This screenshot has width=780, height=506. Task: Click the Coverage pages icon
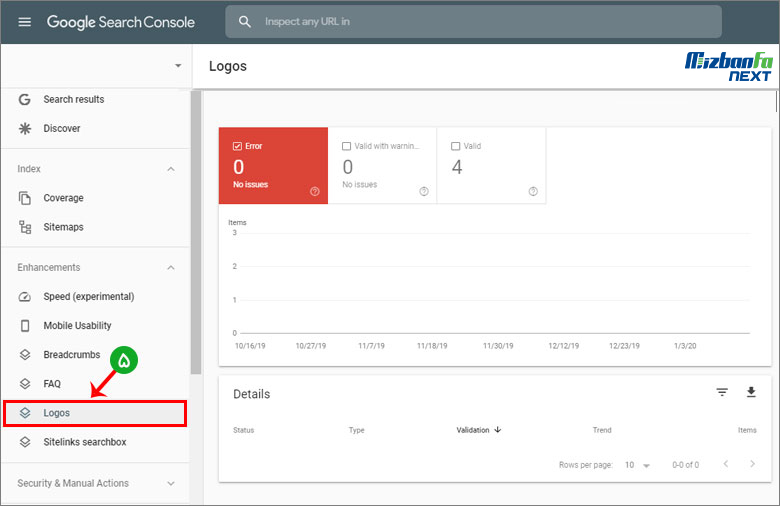pos(24,198)
